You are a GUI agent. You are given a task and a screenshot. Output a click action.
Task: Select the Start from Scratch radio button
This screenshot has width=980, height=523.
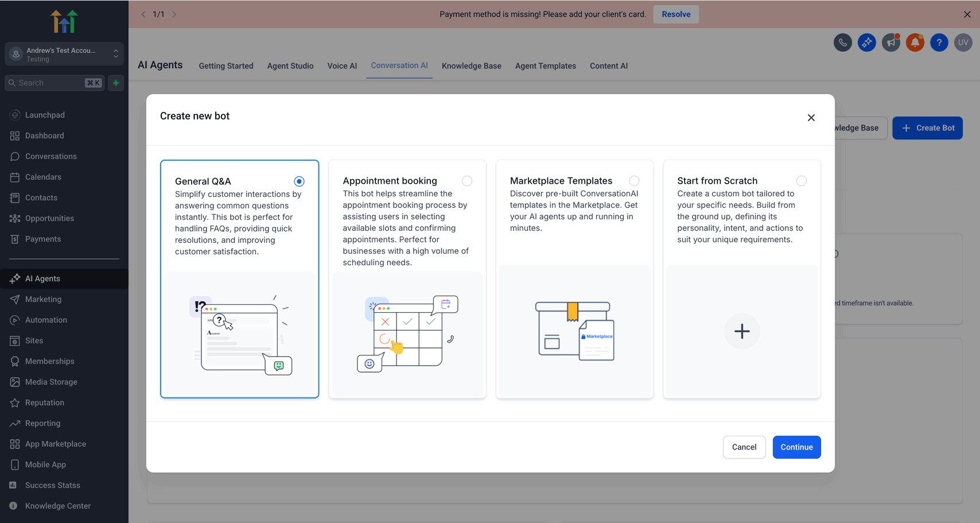802,181
